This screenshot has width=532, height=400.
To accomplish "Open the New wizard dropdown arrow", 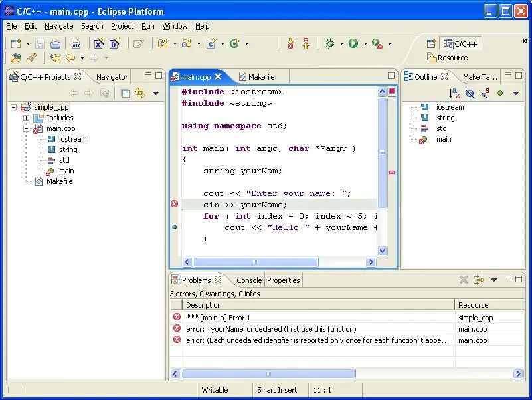I will coord(28,43).
